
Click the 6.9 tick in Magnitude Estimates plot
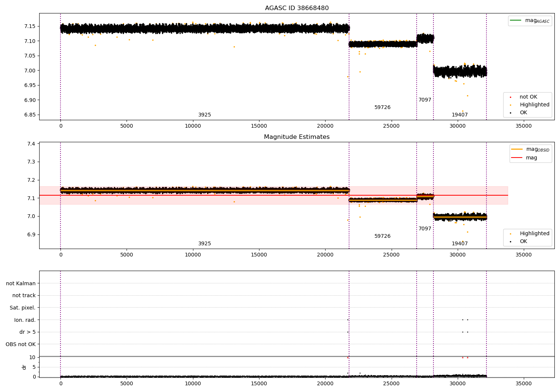tap(31, 234)
